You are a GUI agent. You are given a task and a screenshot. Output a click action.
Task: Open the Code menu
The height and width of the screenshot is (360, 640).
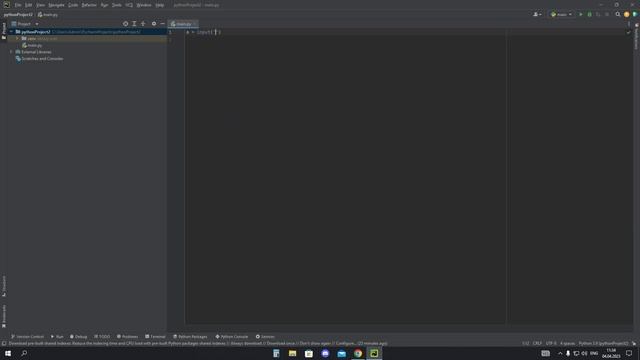[73, 5]
